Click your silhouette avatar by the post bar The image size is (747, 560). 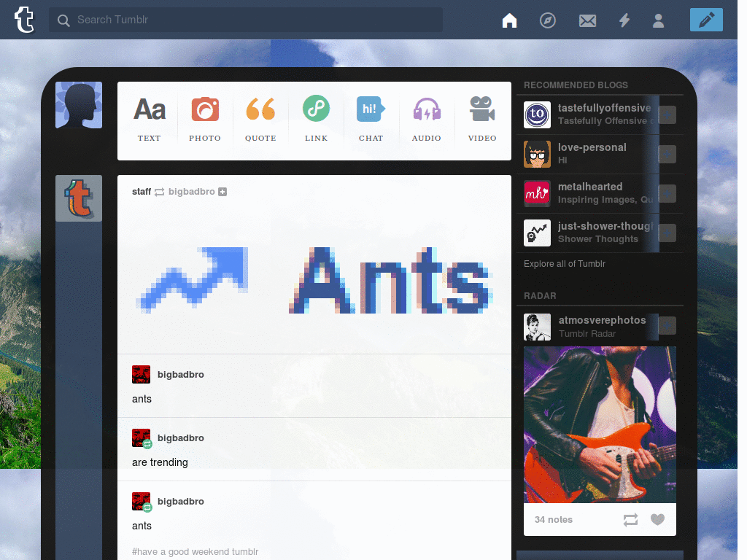[79, 105]
